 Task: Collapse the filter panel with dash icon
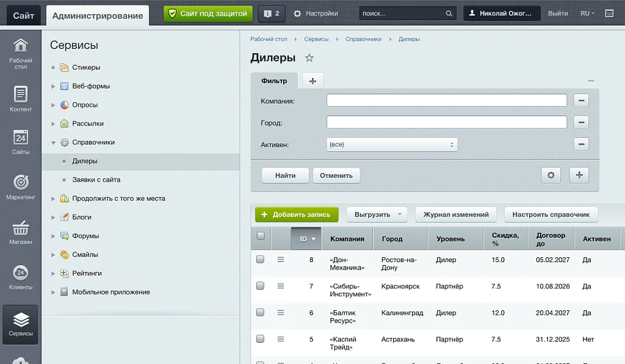[x=591, y=81]
